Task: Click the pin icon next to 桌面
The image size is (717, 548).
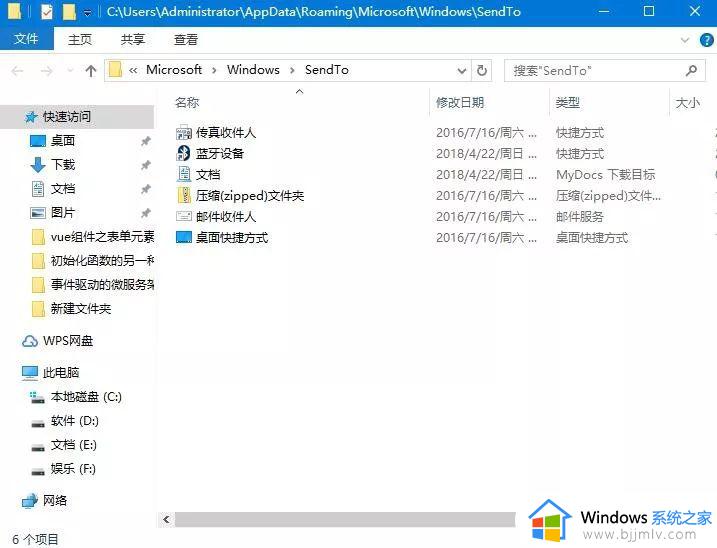Action: (145, 141)
